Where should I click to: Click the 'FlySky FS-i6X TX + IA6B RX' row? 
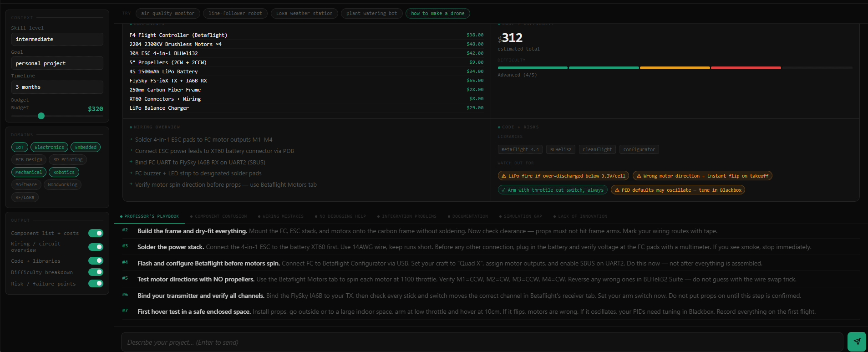click(x=306, y=81)
